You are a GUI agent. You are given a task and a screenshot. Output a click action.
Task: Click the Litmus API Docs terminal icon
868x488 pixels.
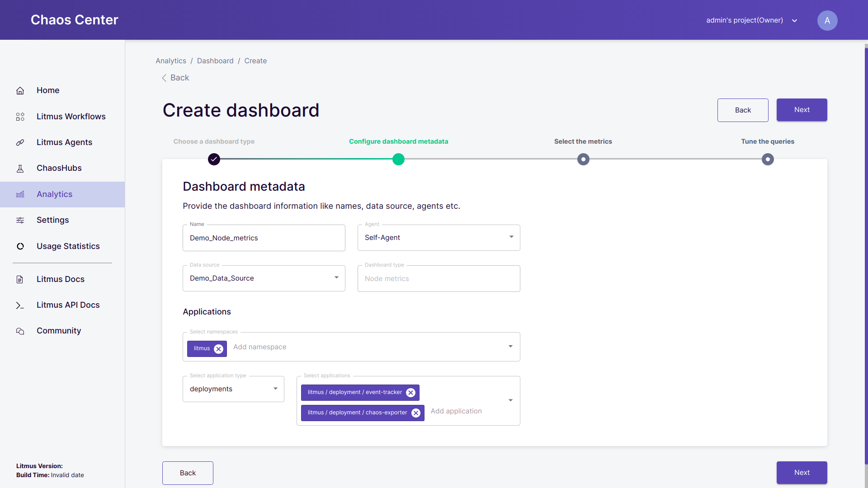(20, 305)
